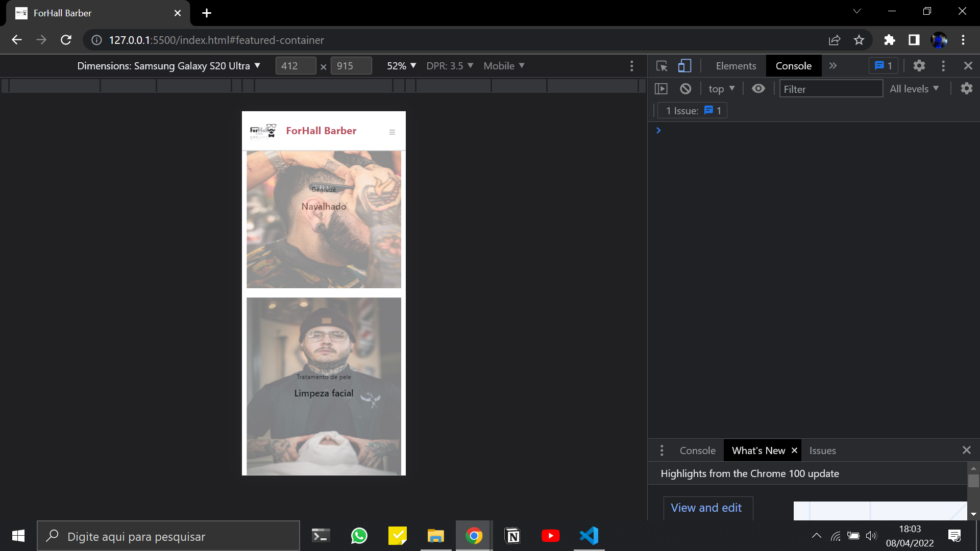Viewport: 980px width, 551px height.
Task: Toggle the device toolbar off
Action: coord(684,66)
